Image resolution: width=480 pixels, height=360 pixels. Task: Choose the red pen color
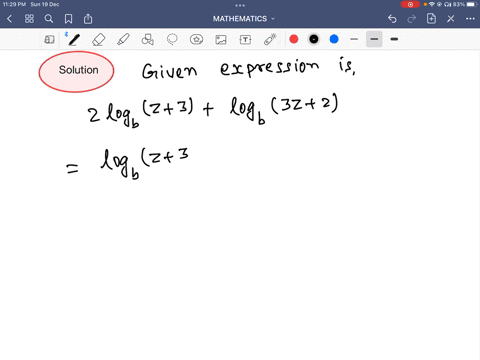pos(294,39)
